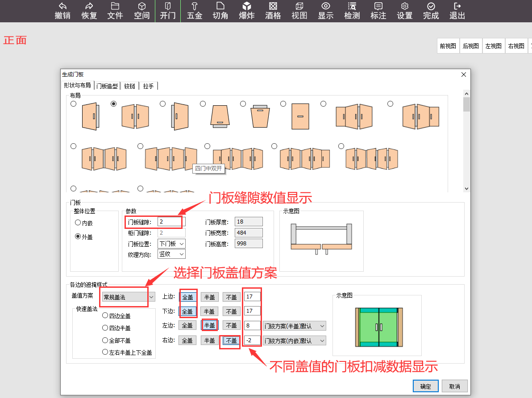Set 右边 right edge to 不盖
This screenshot has height=398, width=532.
(231, 340)
